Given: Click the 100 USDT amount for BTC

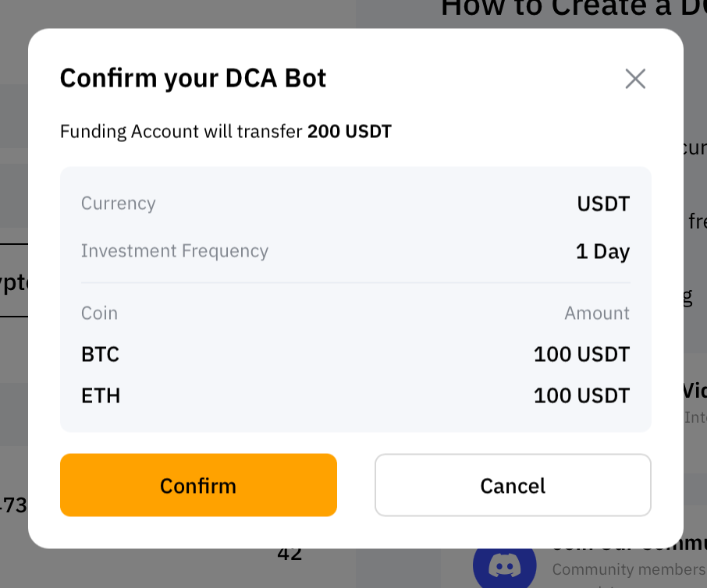Looking at the screenshot, I should coord(581,355).
